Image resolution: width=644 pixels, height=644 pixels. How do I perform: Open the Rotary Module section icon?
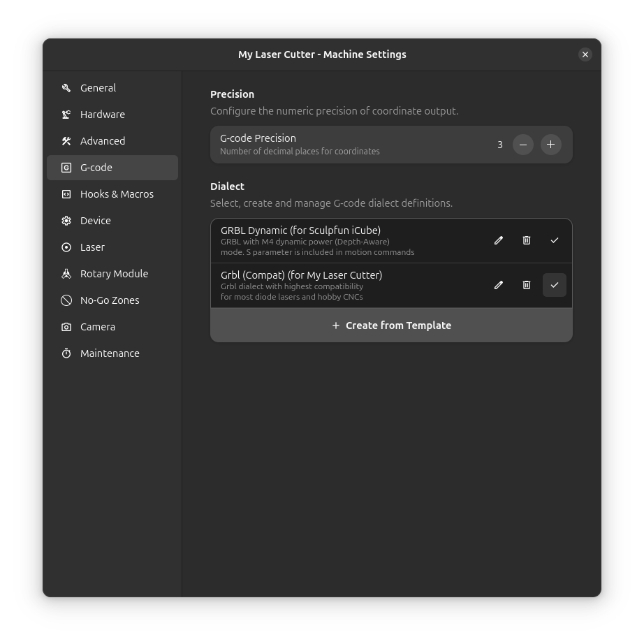click(66, 273)
